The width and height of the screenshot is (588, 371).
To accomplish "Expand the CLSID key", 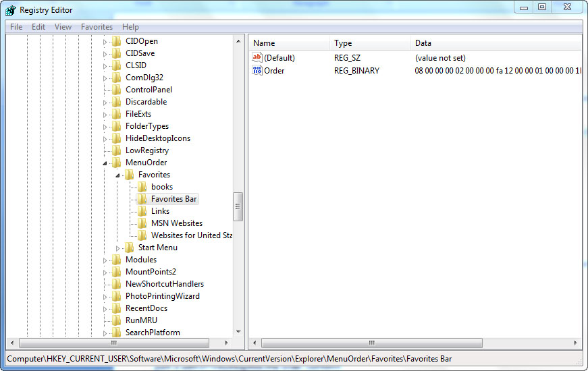I will (105, 65).
